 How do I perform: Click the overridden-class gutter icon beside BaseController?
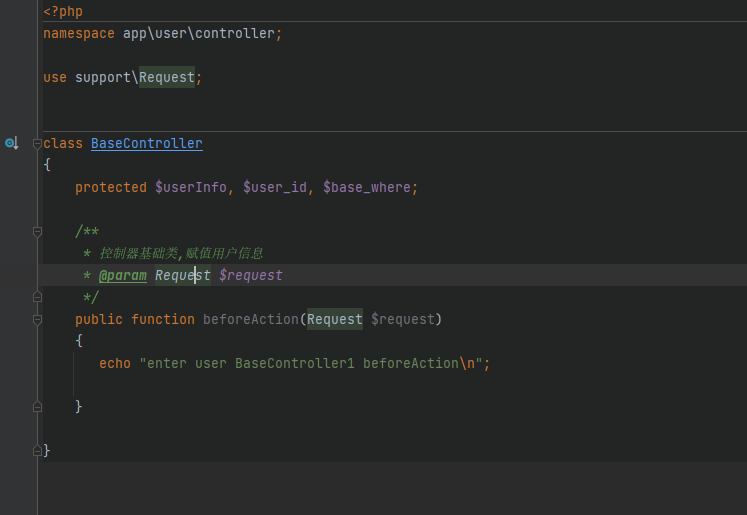[11, 143]
